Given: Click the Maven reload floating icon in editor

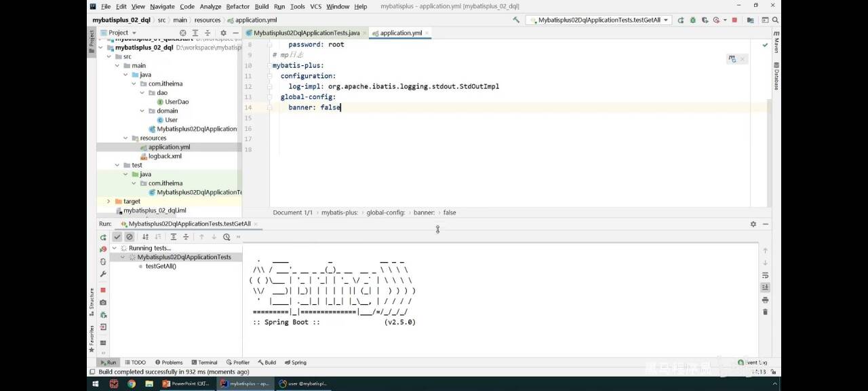Looking at the screenshot, I should [732, 59].
